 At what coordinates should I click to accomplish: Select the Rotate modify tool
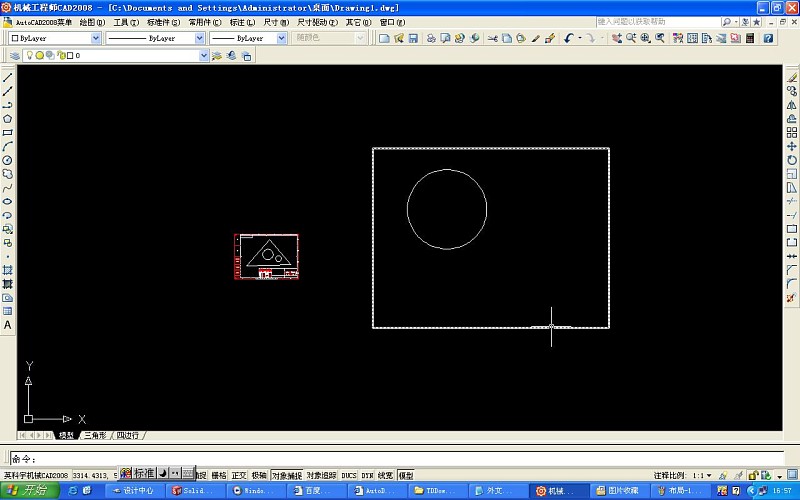pyautogui.click(x=791, y=160)
